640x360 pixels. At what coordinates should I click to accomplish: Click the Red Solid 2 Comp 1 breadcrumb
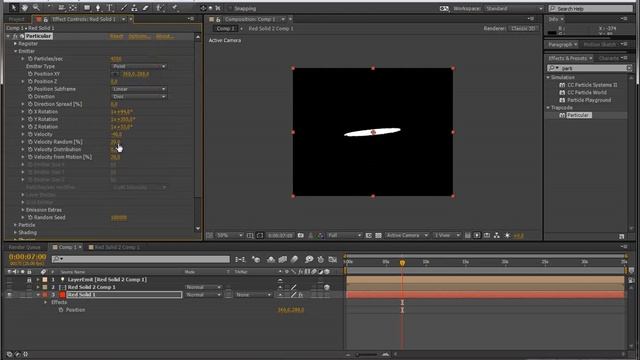coord(271,29)
